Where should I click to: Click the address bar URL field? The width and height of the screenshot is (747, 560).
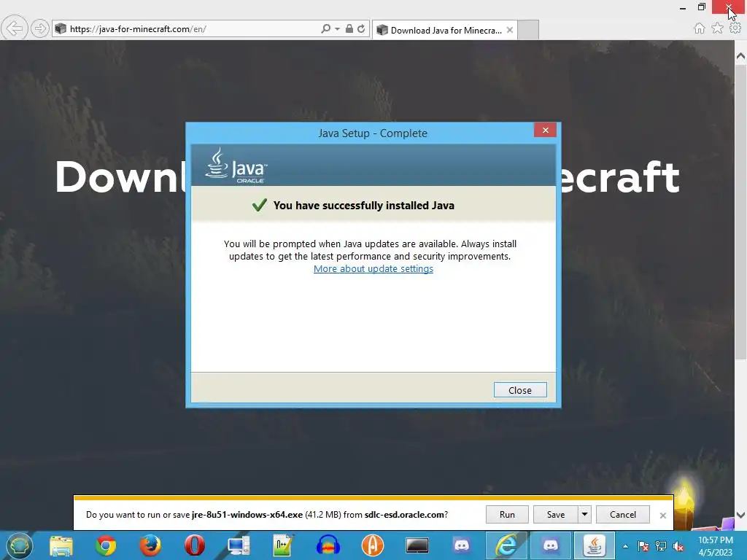(x=190, y=29)
